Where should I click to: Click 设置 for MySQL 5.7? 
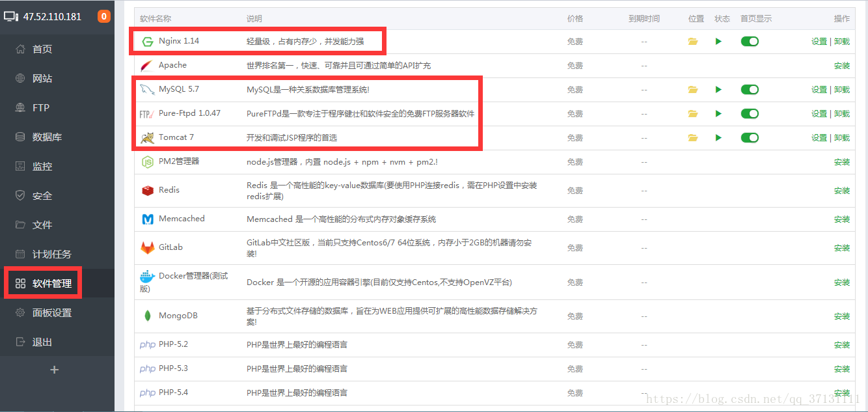(x=819, y=90)
